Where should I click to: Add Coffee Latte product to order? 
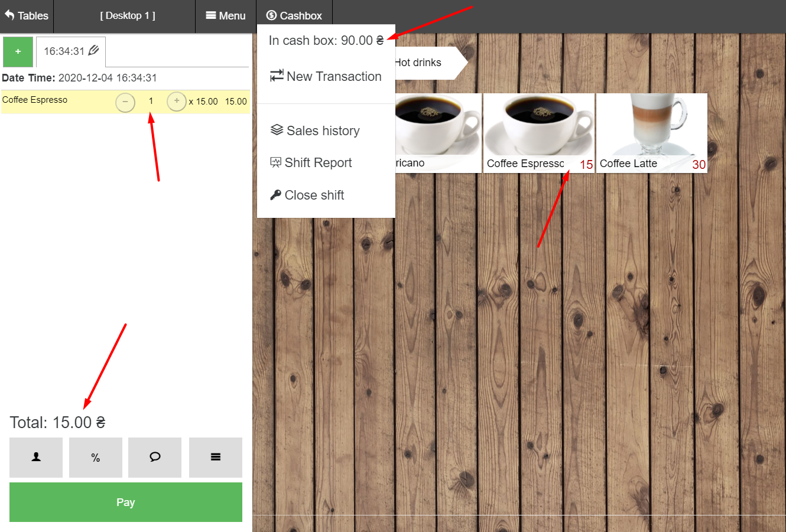pos(651,132)
